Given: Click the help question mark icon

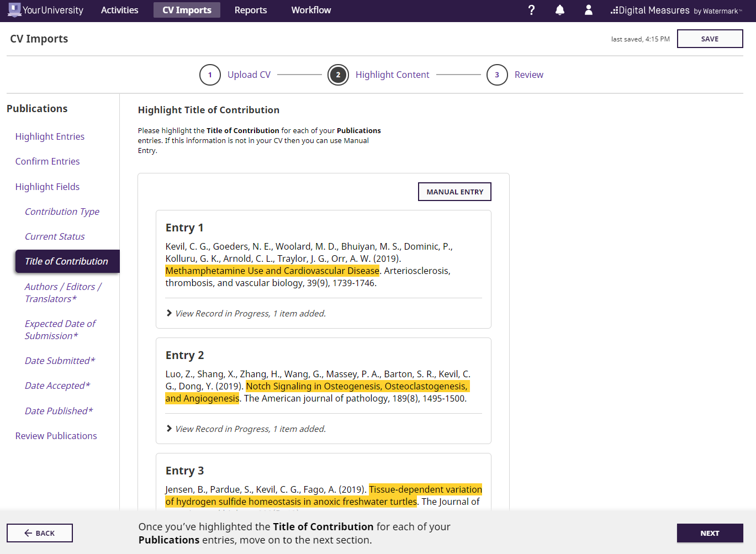Looking at the screenshot, I should (x=531, y=10).
